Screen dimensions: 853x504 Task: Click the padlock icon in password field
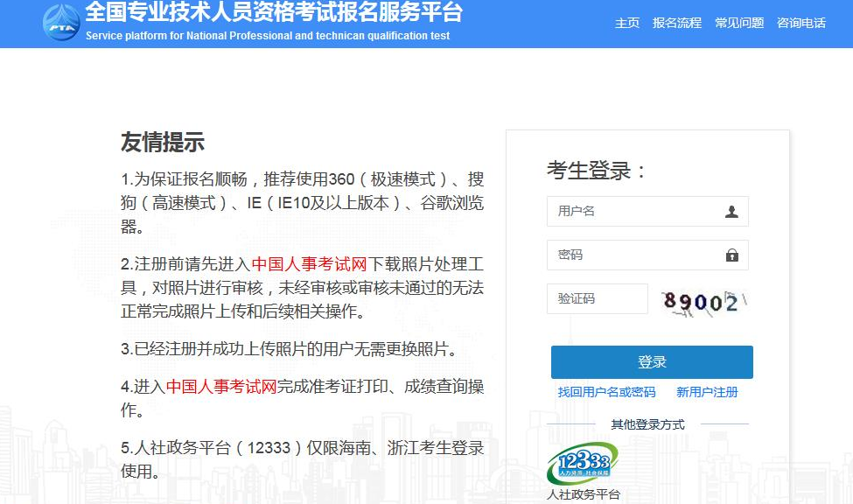click(x=731, y=255)
